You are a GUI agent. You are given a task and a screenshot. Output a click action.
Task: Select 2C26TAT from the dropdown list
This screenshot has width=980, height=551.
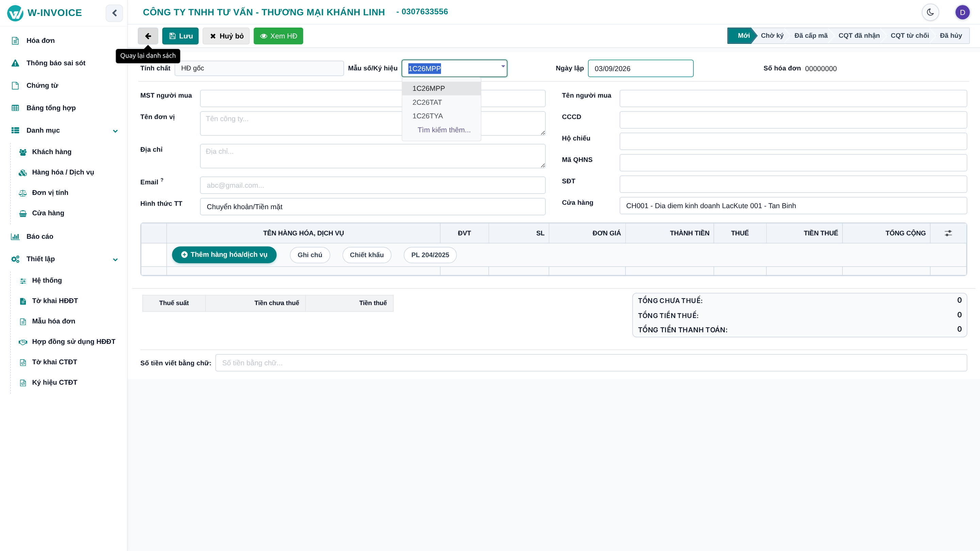[x=441, y=102]
